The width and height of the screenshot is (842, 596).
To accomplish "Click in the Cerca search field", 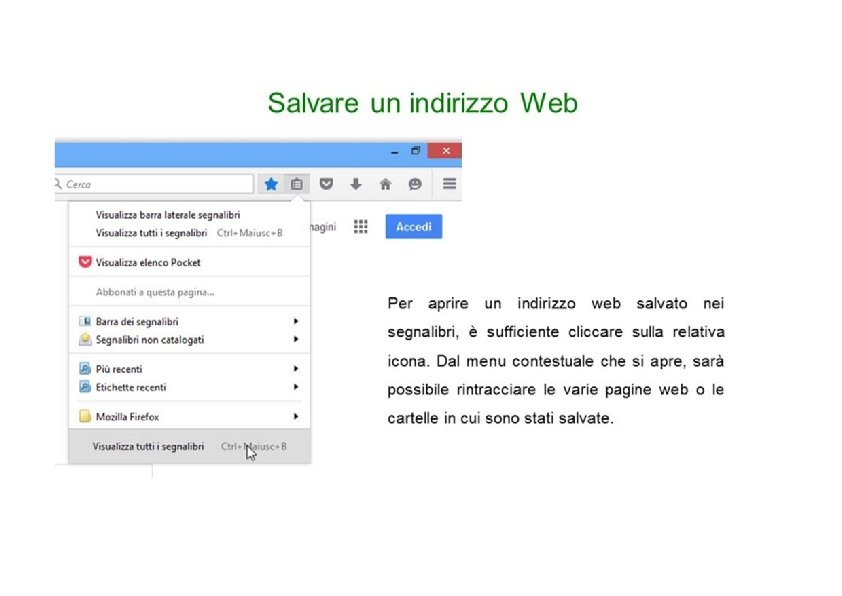I will [154, 184].
